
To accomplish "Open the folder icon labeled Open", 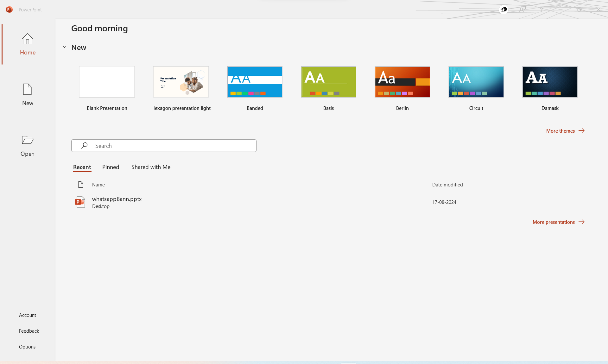I will (x=28, y=140).
